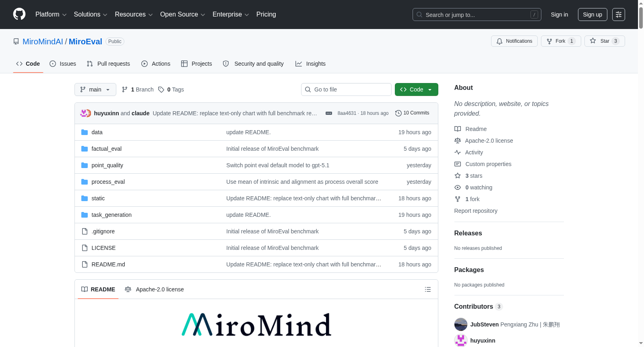Click the static folder icon
644x347 pixels.
pyautogui.click(x=85, y=198)
